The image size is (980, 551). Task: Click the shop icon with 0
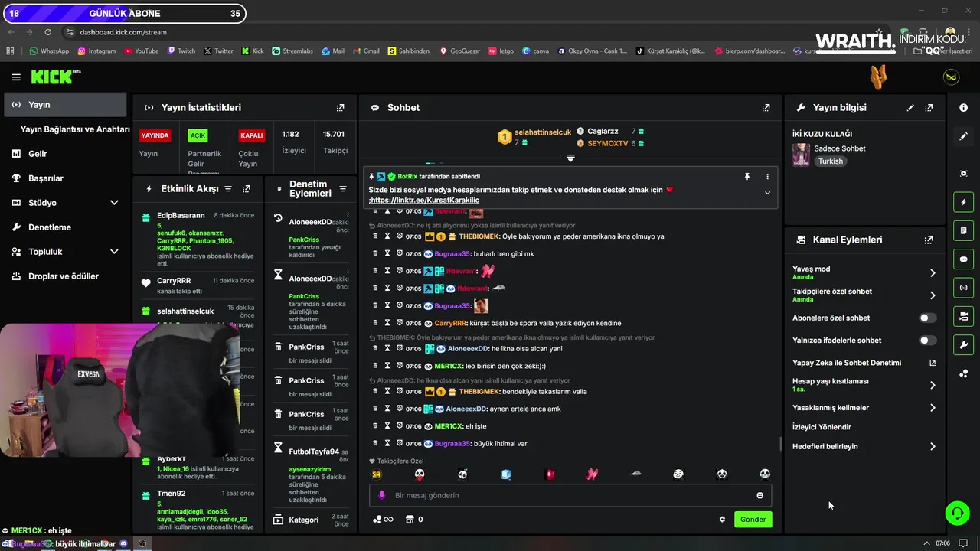pos(413,520)
